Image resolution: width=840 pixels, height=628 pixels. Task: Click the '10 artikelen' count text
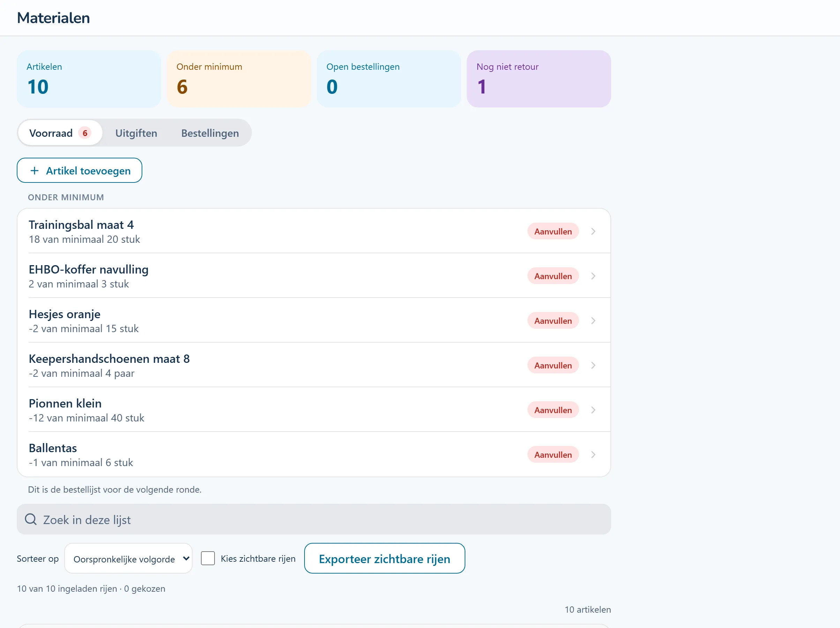587,610
